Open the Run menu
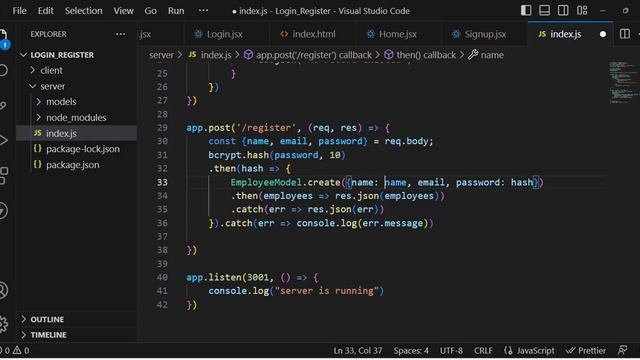This screenshot has height=360, width=640. pos(176,11)
